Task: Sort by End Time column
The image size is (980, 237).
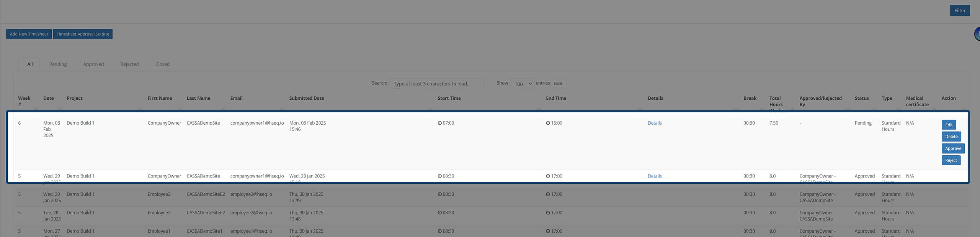Action: (556, 98)
